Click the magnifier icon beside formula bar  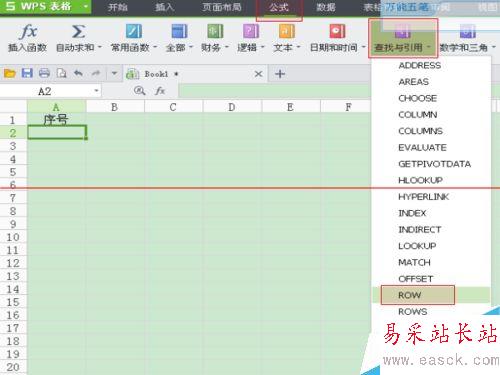[x=139, y=91]
